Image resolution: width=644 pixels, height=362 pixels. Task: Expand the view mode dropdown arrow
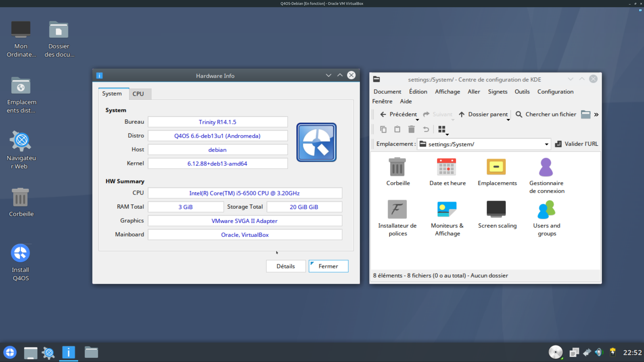click(447, 135)
